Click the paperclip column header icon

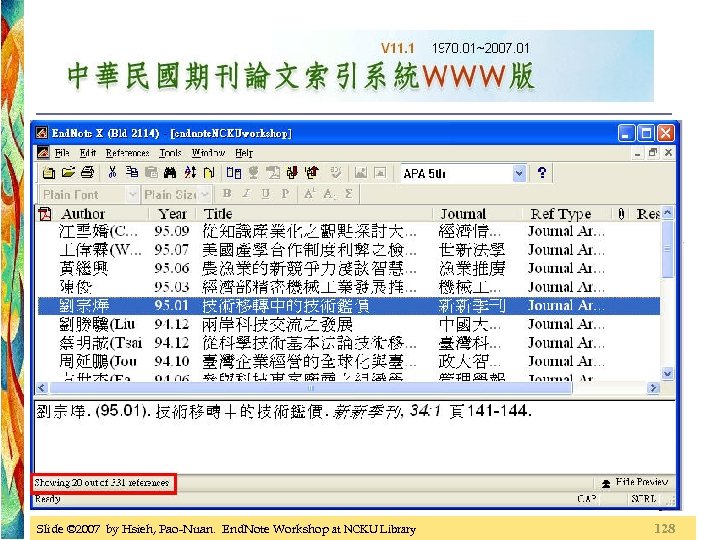point(621,214)
